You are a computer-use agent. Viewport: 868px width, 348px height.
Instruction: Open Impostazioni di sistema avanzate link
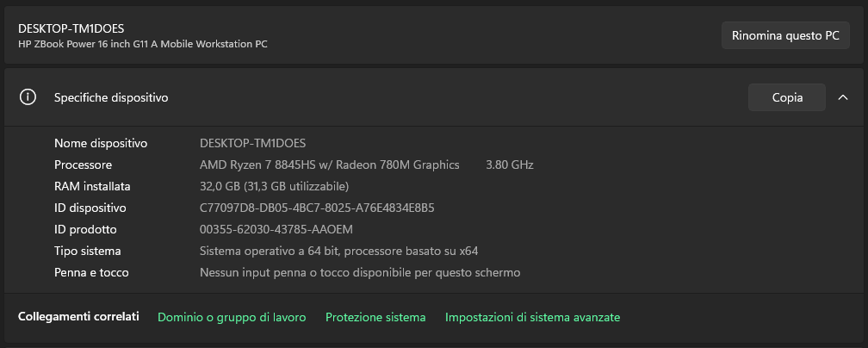(532, 317)
